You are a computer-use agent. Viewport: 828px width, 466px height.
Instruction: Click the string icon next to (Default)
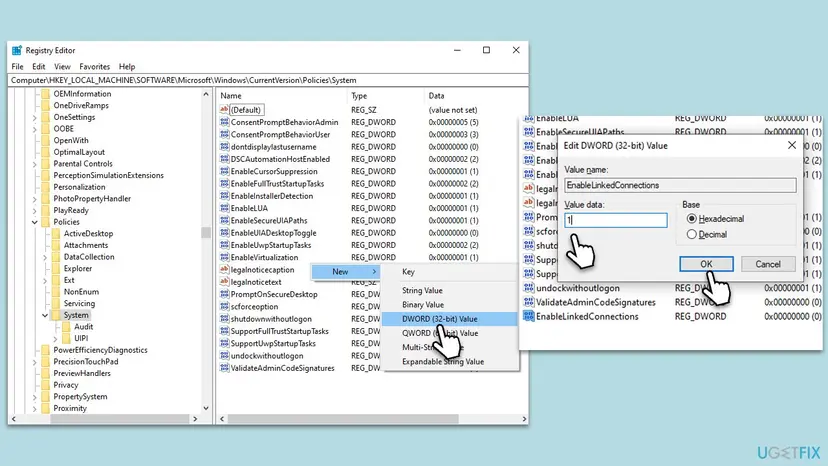224,110
